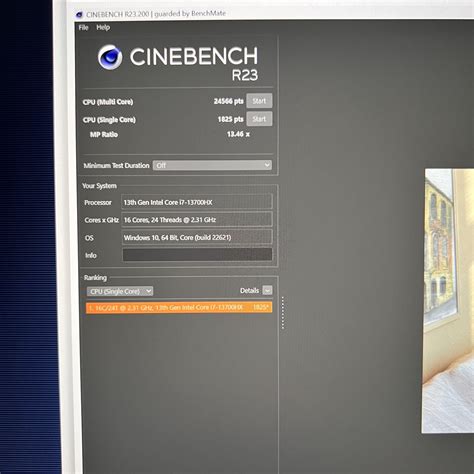Toggle the ranking Details button

(x=267, y=290)
